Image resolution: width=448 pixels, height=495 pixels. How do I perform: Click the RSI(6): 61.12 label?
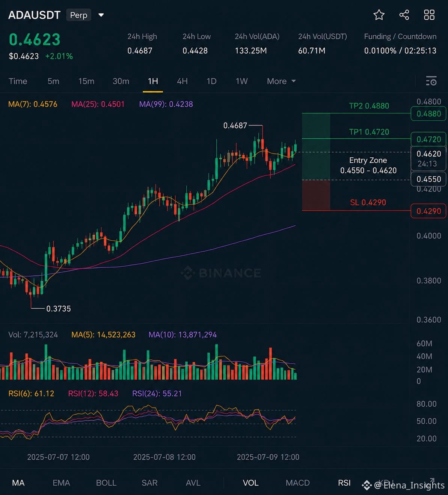31,394
